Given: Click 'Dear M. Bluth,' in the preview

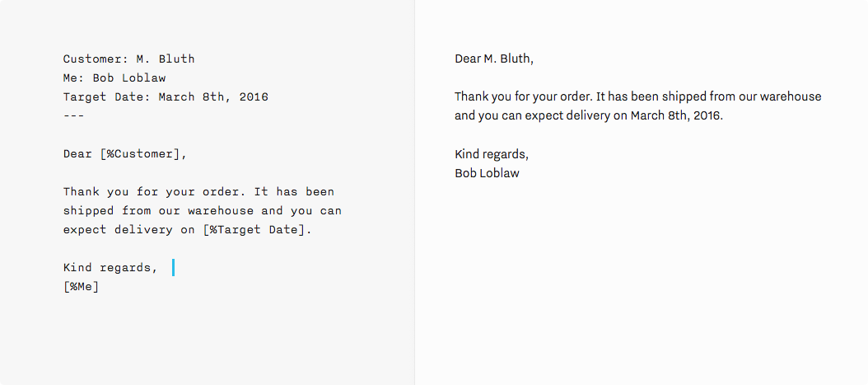Looking at the screenshot, I should [494, 59].
